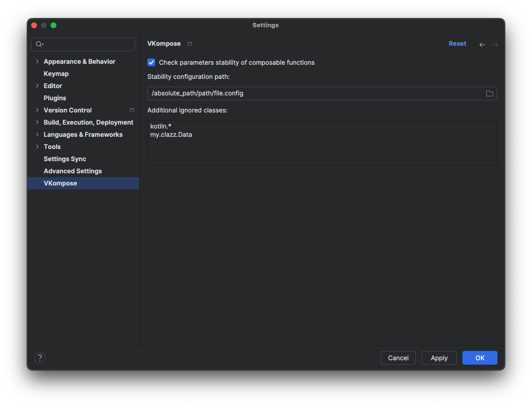532x406 pixels.
Task: Open the Plugins settings page
Action: click(x=55, y=98)
